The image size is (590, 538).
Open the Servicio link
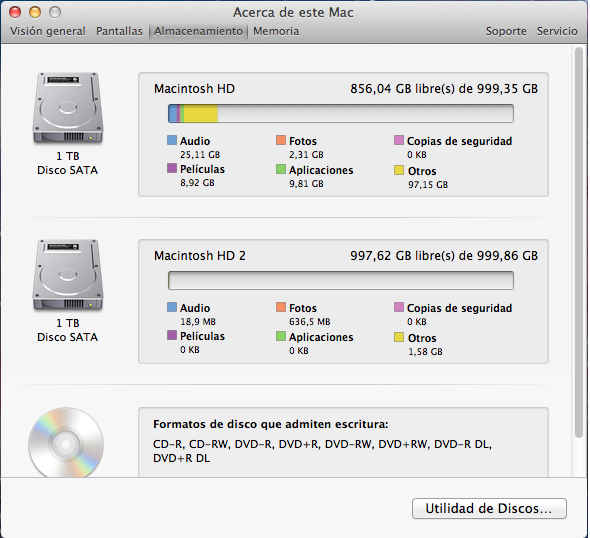pos(557,31)
